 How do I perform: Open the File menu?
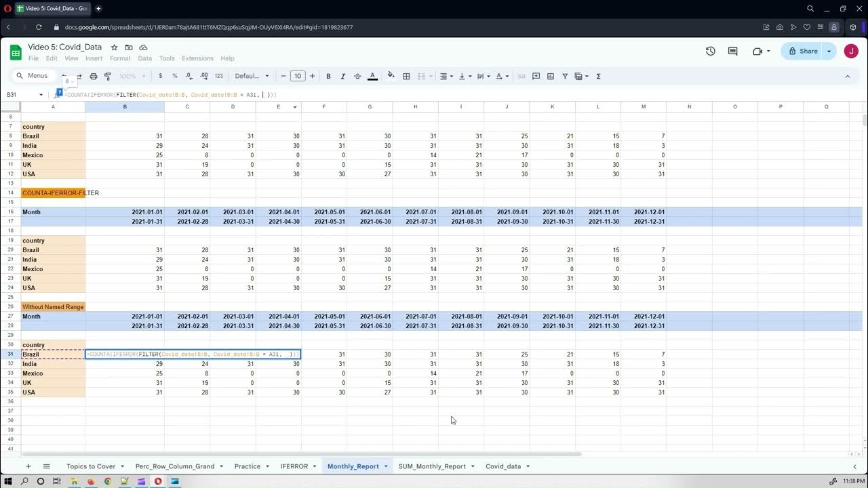point(33,58)
